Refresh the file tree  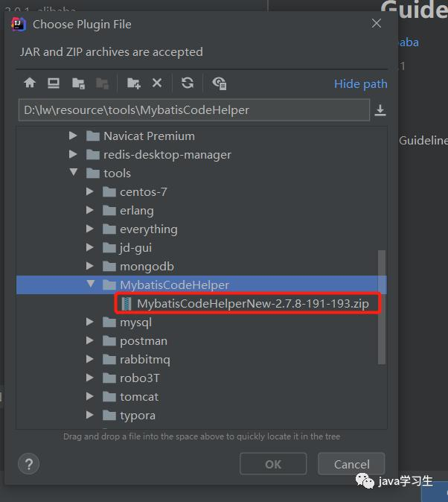pos(188,83)
